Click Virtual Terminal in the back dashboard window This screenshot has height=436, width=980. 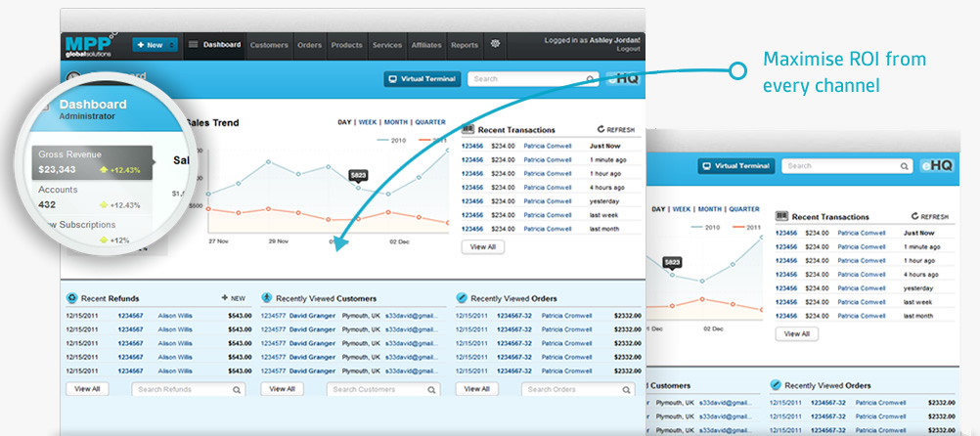tap(736, 166)
